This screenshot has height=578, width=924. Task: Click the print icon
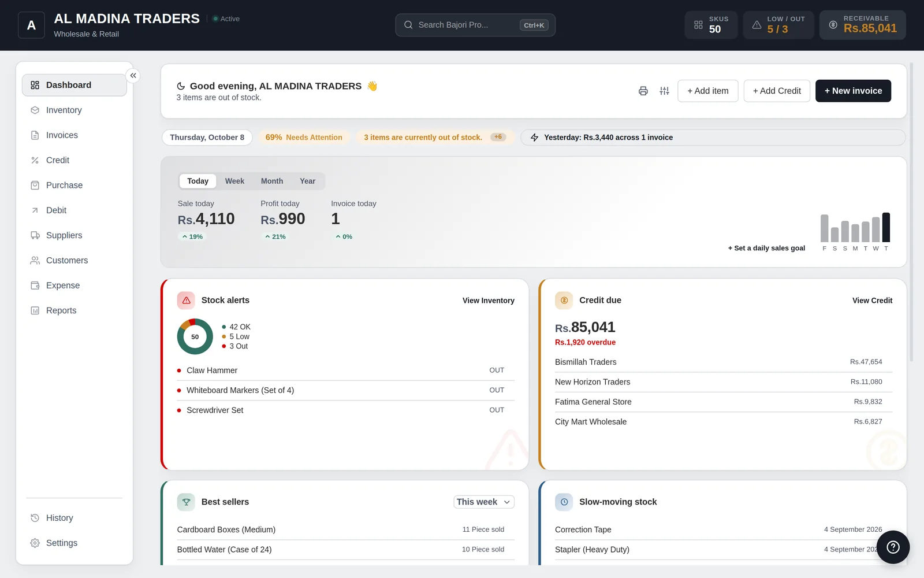pyautogui.click(x=643, y=91)
